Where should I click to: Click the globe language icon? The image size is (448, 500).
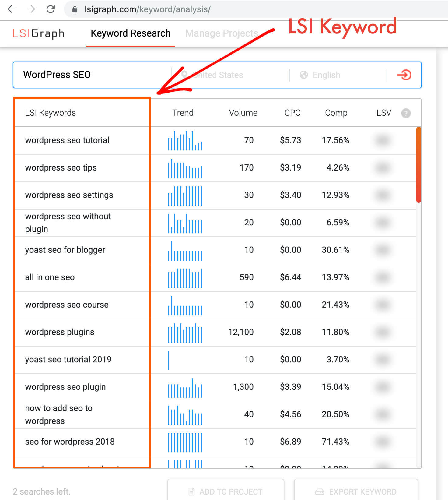coord(304,75)
